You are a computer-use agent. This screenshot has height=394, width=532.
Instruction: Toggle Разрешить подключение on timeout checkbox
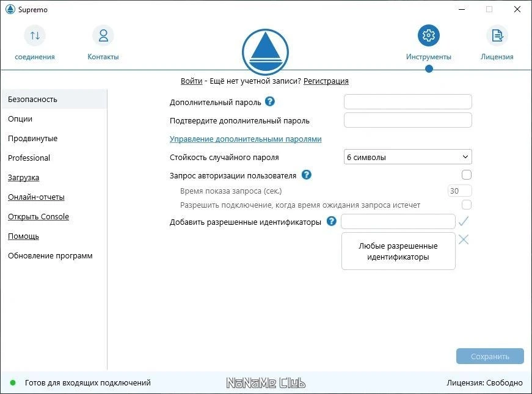(467, 205)
